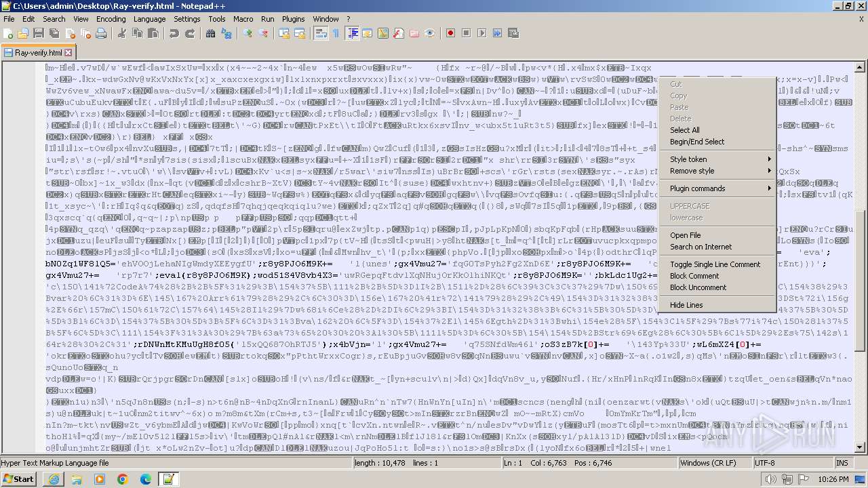Image resolution: width=868 pixels, height=488 pixels.
Task: Close the Ray-verify.html tab with its X
Action: coord(68,52)
